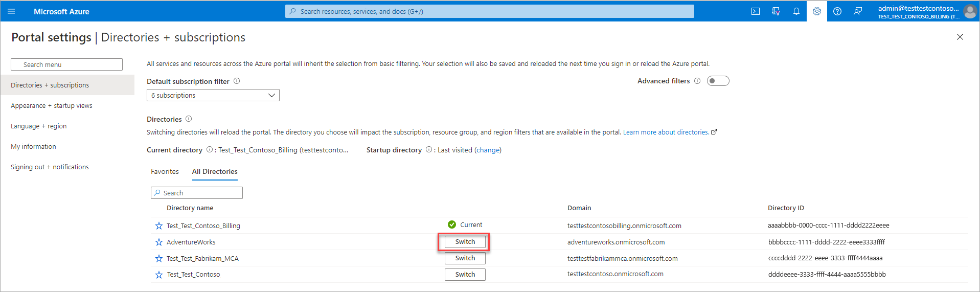
Task: Open the feedback icon in header
Action: (858, 11)
